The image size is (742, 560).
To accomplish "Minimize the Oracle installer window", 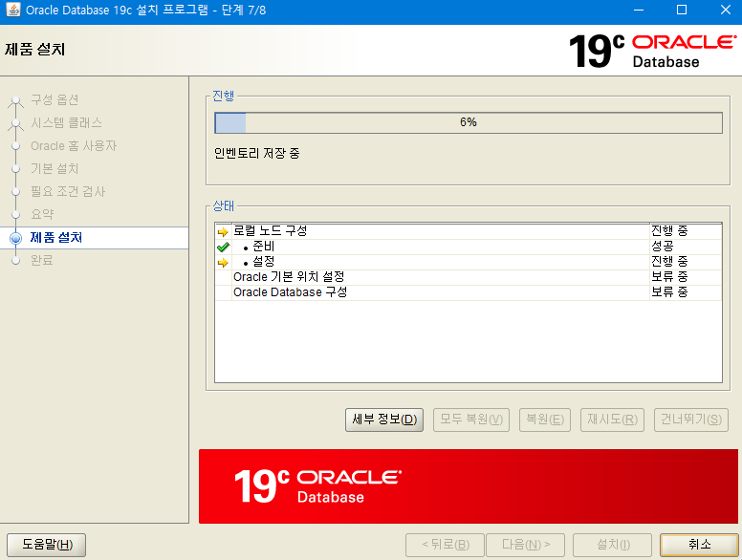I will [639, 10].
